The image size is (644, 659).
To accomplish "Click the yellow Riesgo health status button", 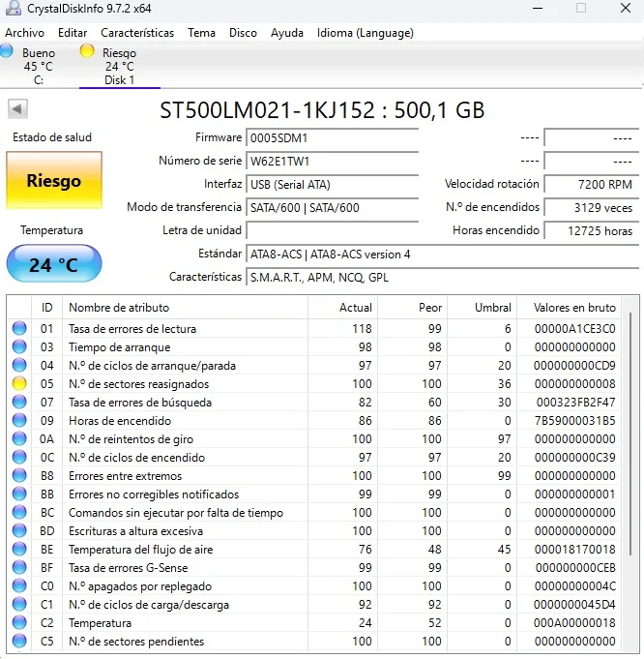I will point(54,180).
